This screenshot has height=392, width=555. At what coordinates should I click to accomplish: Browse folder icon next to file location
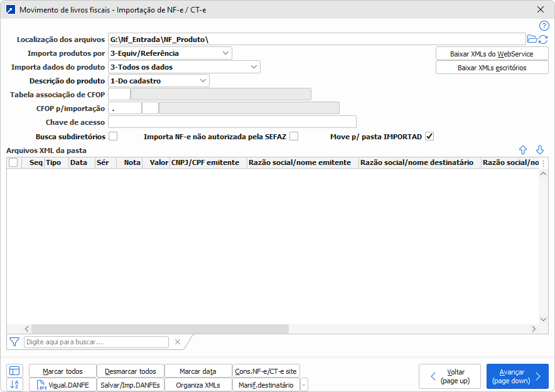[532, 39]
